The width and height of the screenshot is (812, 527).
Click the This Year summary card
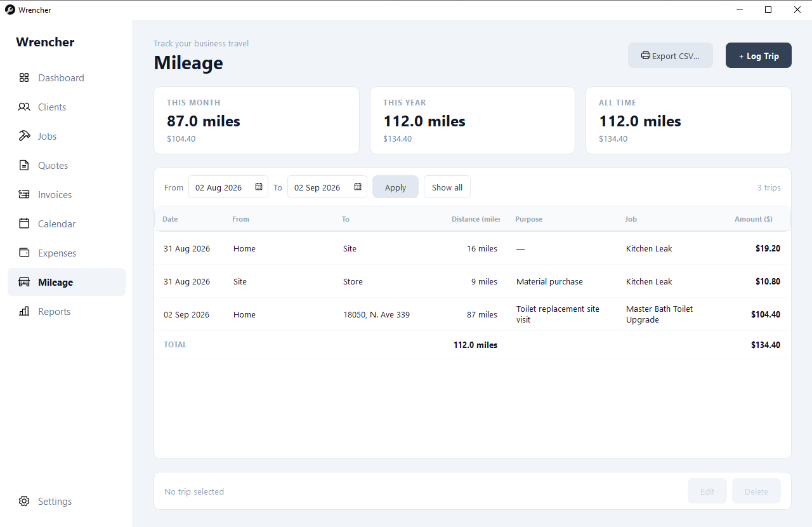(473, 120)
